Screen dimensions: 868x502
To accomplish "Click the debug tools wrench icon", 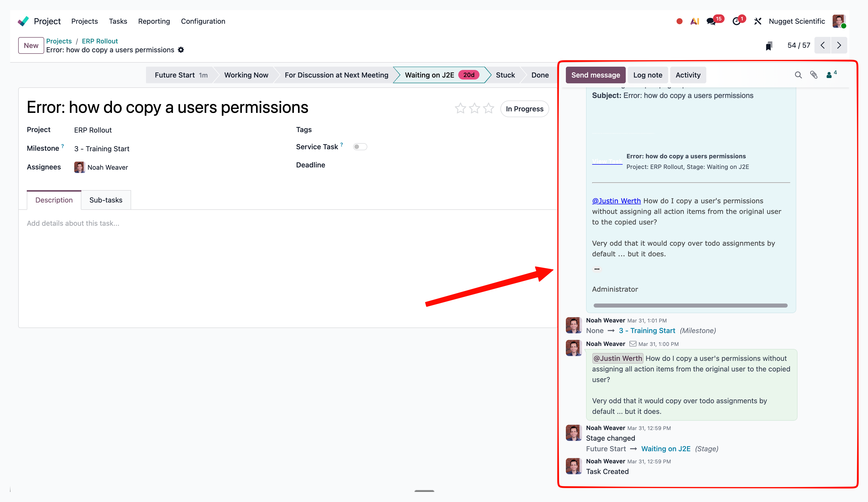I will coord(757,21).
